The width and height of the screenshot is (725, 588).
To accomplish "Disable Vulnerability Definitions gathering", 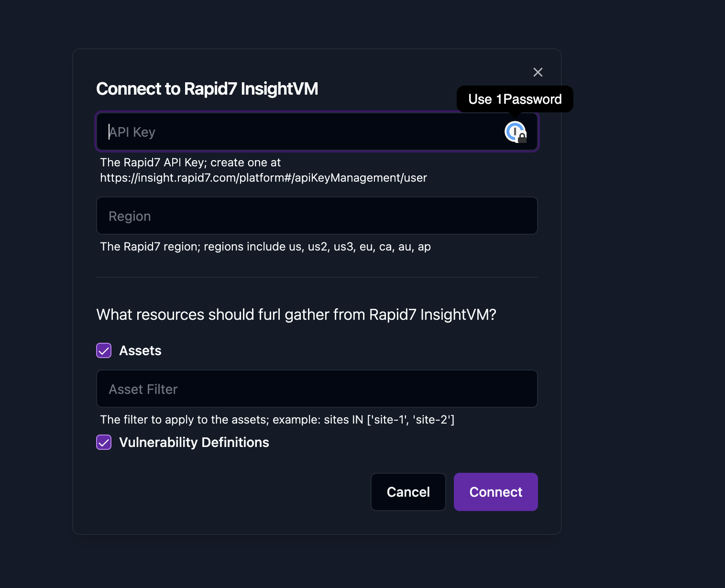I will pos(104,442).
